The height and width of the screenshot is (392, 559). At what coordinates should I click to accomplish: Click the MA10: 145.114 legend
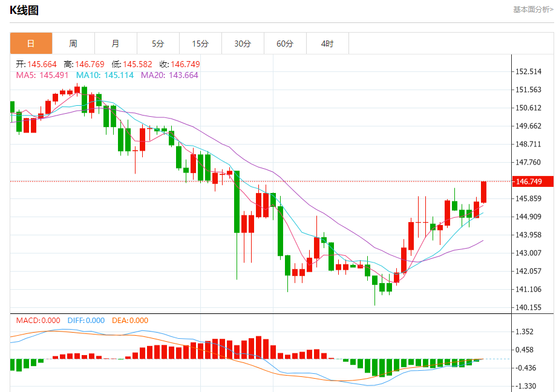[105, 75]
